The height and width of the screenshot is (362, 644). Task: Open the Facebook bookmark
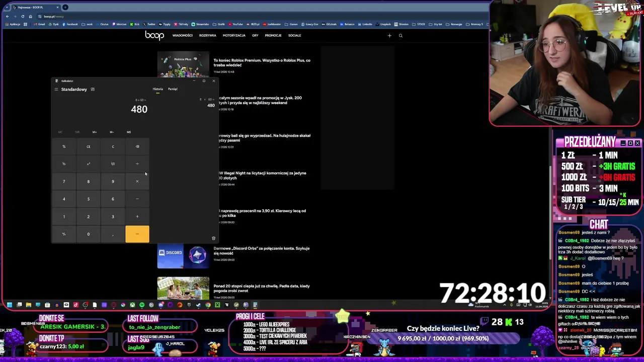pyautogui.click(x=70, y=24)
